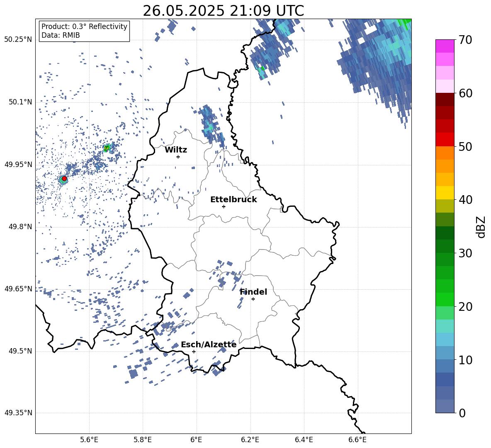Click the 5.8°E longitude label
This screenshot has height=448, width=491.
click(x=143, y=440)
